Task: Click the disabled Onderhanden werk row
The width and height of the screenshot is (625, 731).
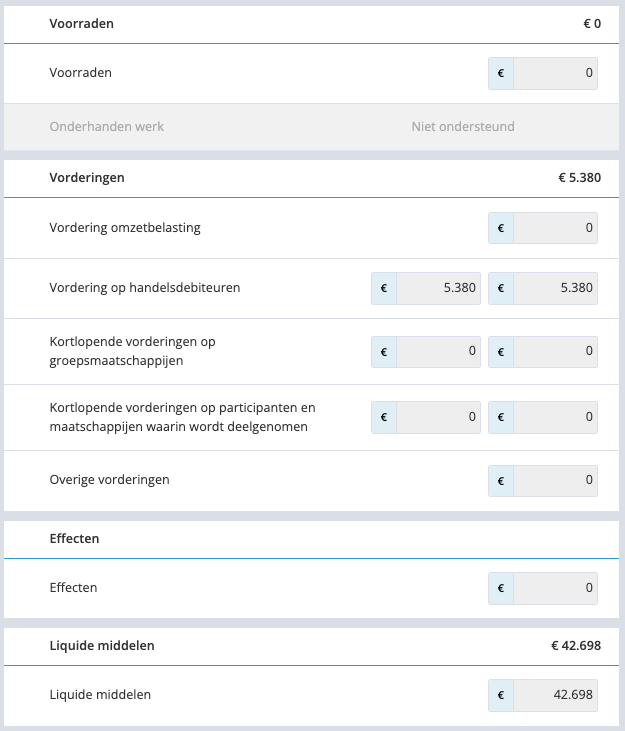Action: pos(311,127)
